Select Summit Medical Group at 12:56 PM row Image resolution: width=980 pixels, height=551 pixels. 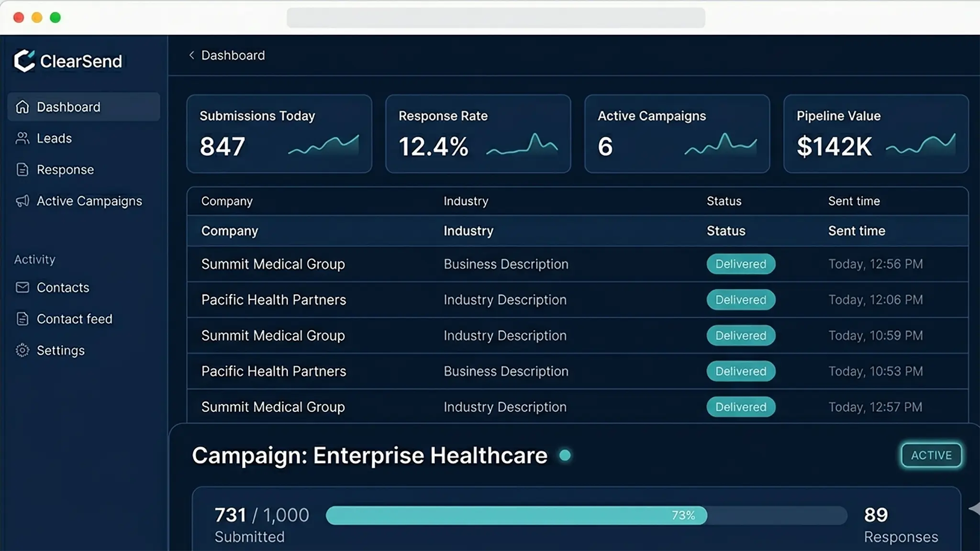coord(273,264)
